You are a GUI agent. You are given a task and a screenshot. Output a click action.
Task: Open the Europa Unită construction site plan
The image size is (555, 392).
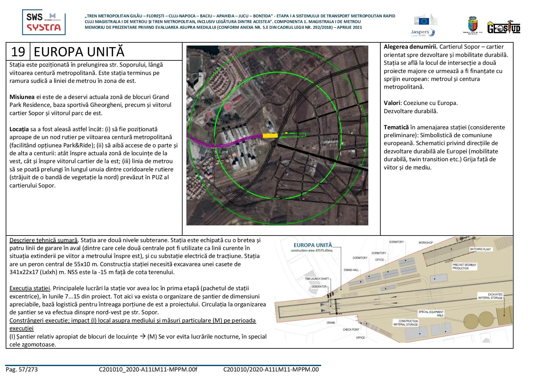coord(393,290)
